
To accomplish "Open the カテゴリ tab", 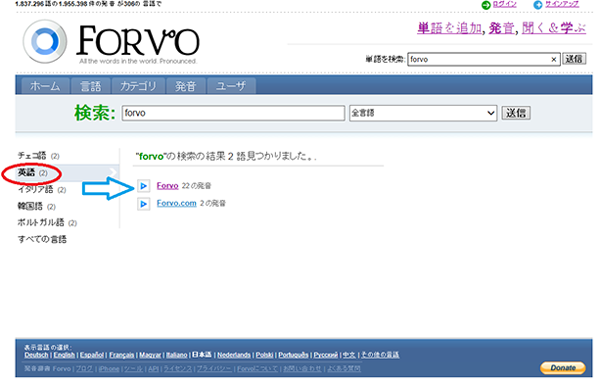I will pyautogui.click(x=139, y=86).
